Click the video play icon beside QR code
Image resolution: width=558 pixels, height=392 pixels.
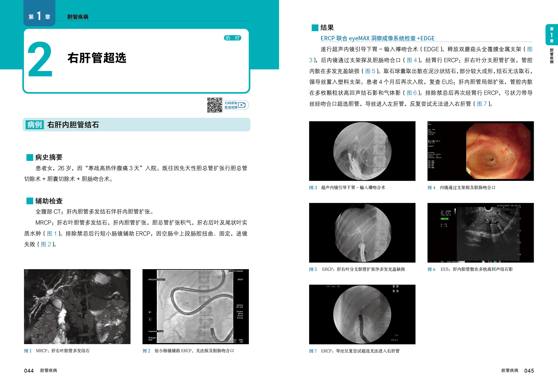pyautogui.click(x=242, y=105)
